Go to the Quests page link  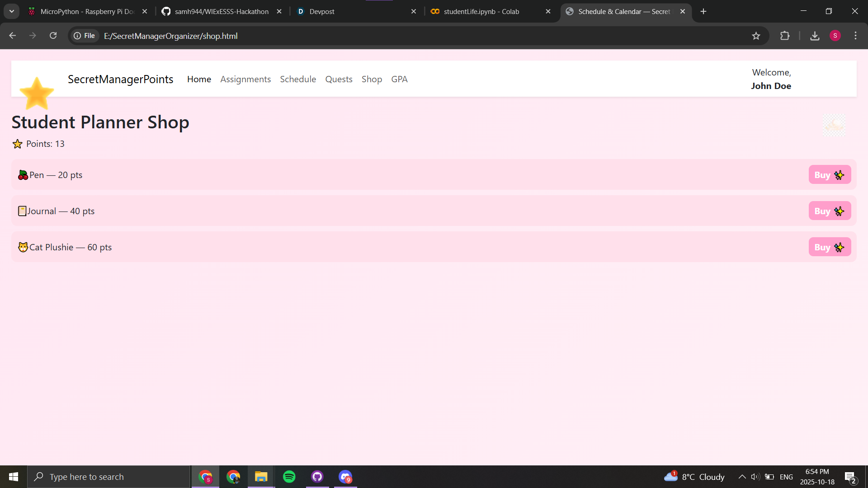(339, 79)
